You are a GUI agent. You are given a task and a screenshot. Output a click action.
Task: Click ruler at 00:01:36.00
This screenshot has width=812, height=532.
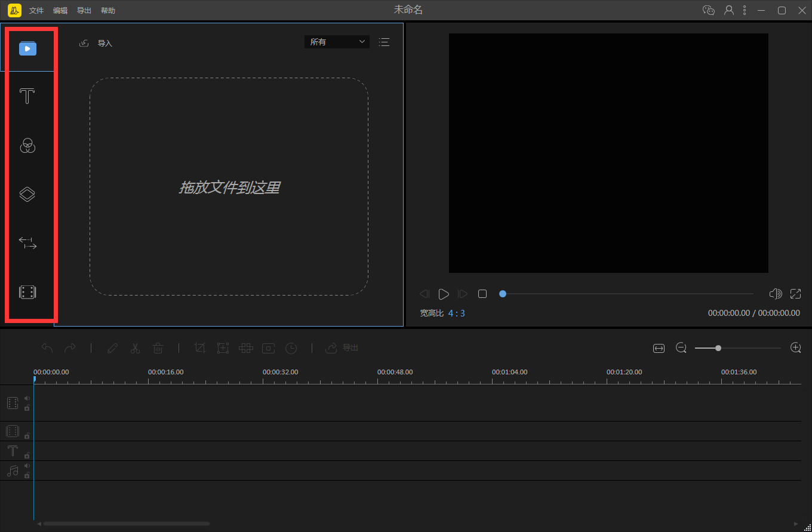click(739, 372)
